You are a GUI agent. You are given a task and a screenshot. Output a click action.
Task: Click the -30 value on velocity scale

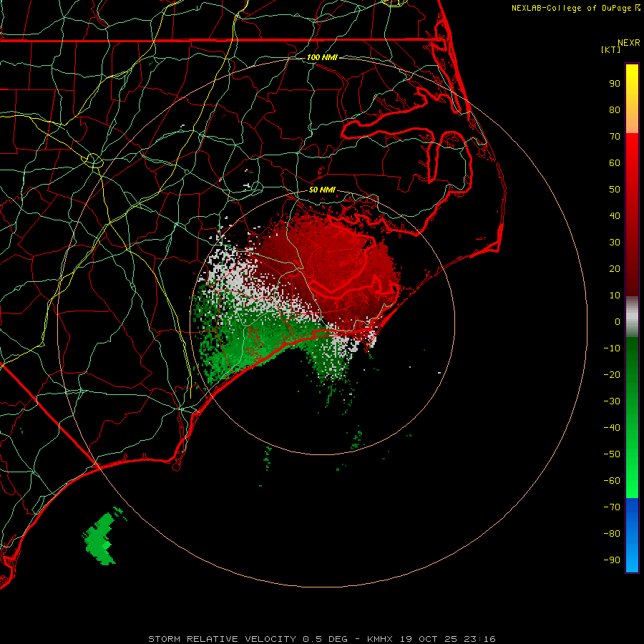pyautogui.click(x=612, y=401)
